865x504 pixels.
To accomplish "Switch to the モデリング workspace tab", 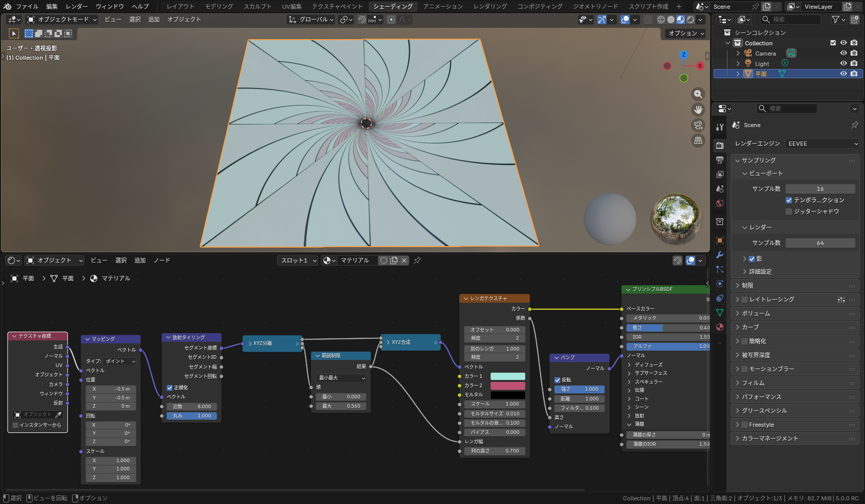I will click(219, 7).
